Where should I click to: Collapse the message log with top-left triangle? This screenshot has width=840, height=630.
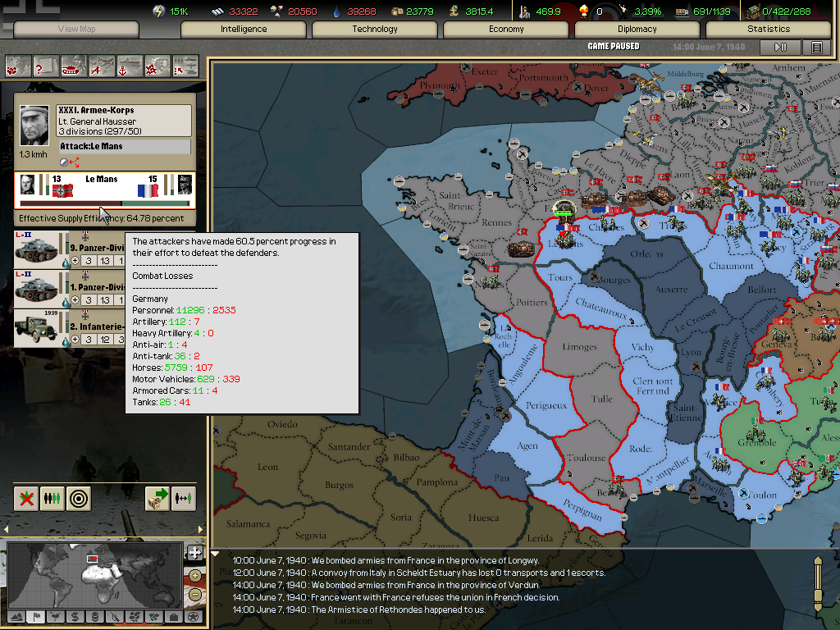point(215,554)
